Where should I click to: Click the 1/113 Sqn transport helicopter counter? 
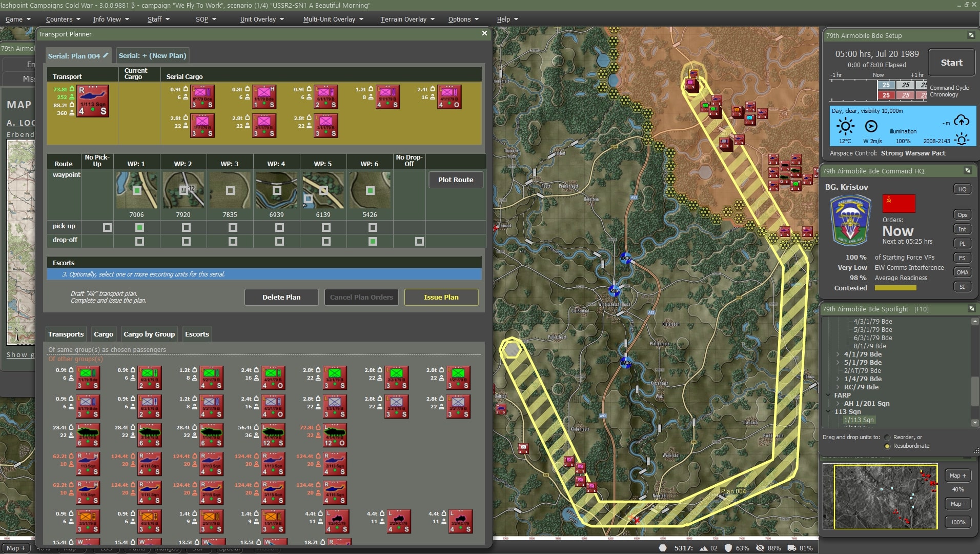[x=93, y=101]
